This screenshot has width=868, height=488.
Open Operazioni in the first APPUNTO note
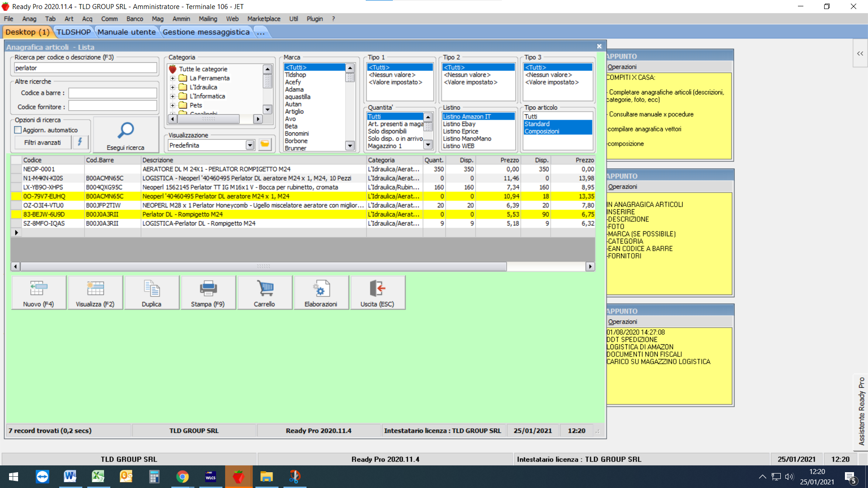coord(622,67)
